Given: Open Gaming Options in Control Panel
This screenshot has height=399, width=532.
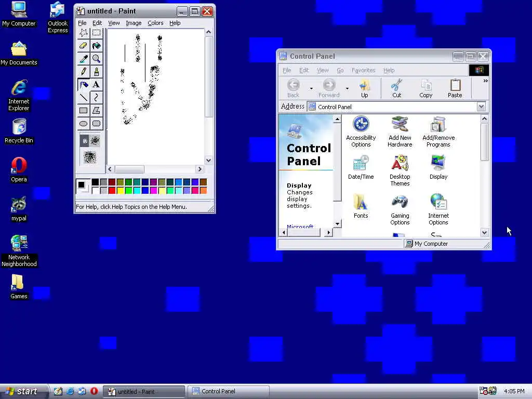Looking at the screenshot, I should click(400, 210).
